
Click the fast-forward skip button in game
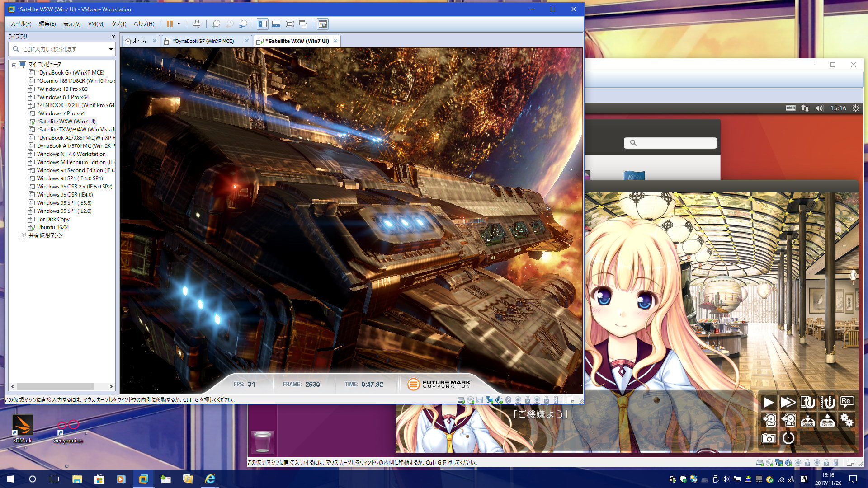(788, 402)
